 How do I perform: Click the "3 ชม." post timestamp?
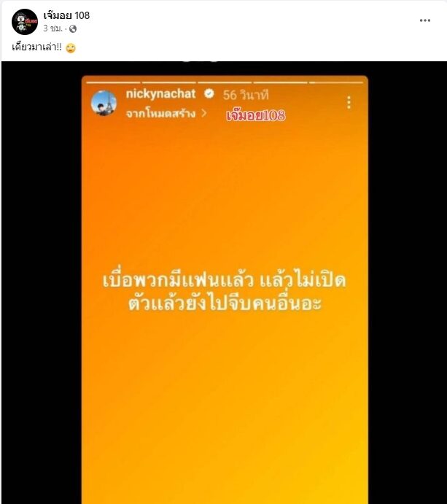pyautogui.click(x=53, y=28)
